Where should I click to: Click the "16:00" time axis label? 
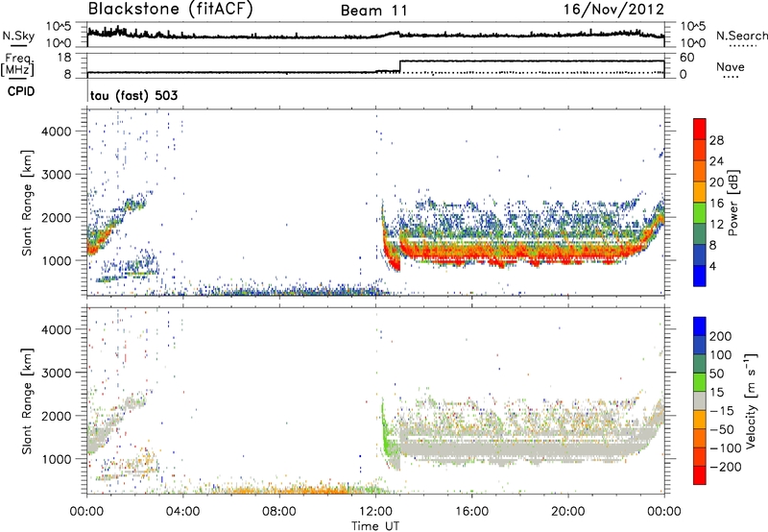point(471,512)
